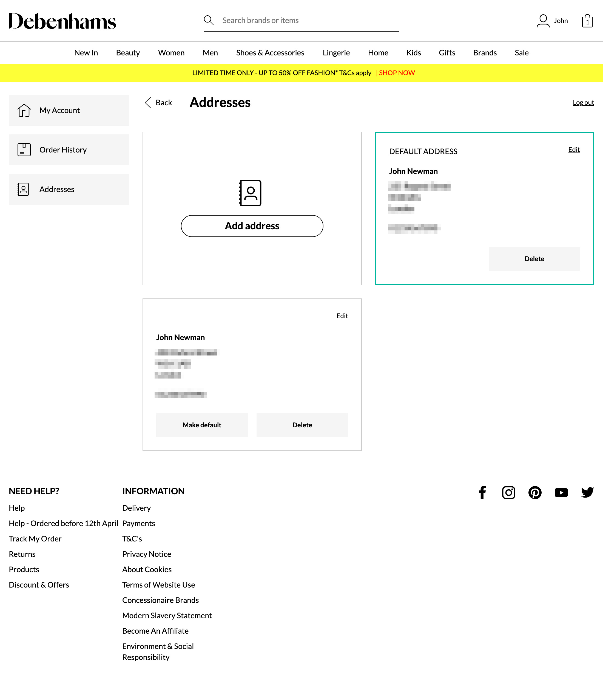Make the second address default

(x=202, y=425)
